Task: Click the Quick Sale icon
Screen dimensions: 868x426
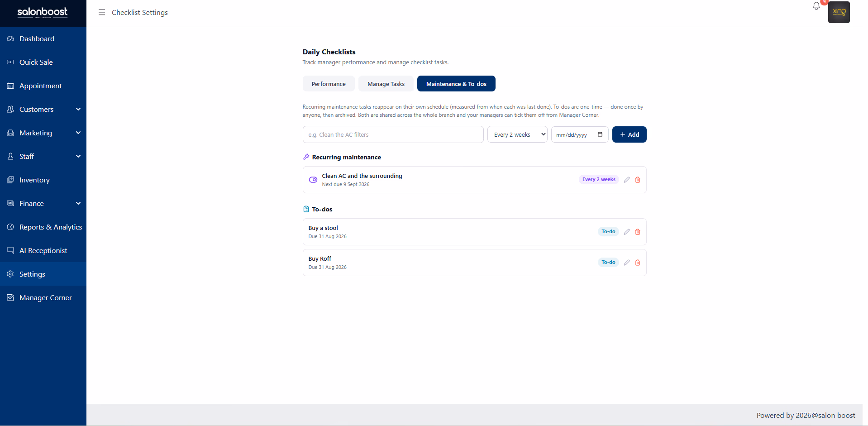Action: pos(10,62)
